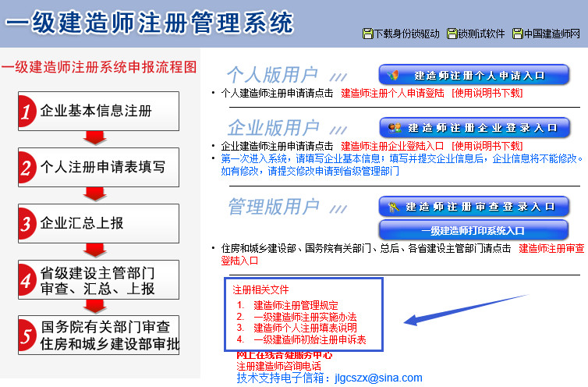Click the icon on the 个人申请入口 button
This screenshot has height=387, width=588.
tap(395, 76)
